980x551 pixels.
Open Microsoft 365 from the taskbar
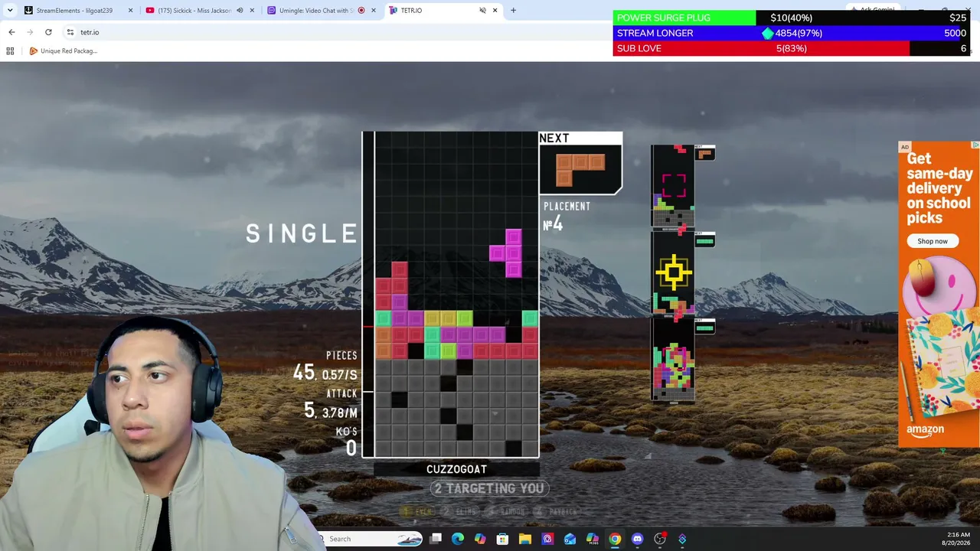point(592,539)
